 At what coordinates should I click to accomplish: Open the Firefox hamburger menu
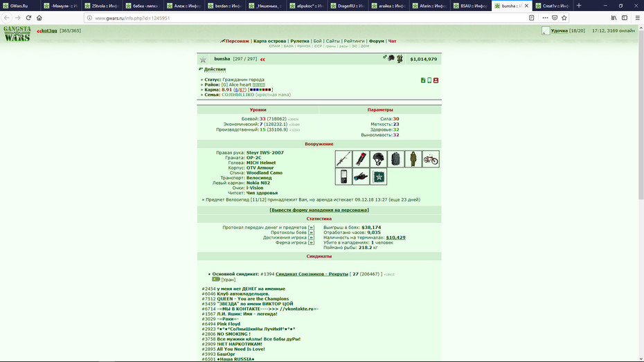pyautogui.click(x=638, y=17)
